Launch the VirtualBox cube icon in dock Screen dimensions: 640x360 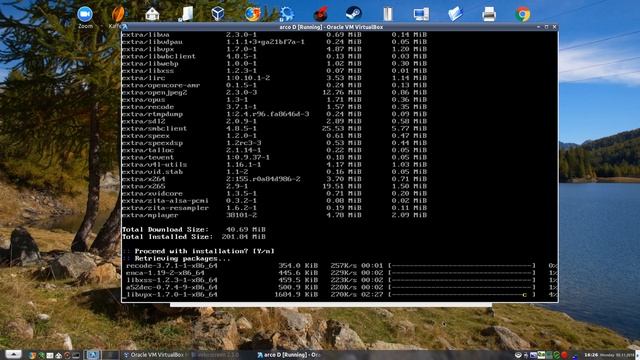218,14
